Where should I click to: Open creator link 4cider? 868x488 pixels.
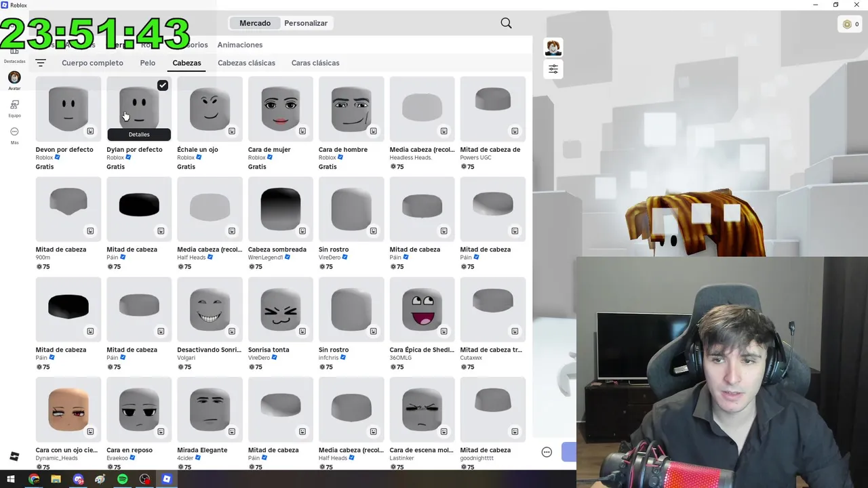[x=185, y=458]
